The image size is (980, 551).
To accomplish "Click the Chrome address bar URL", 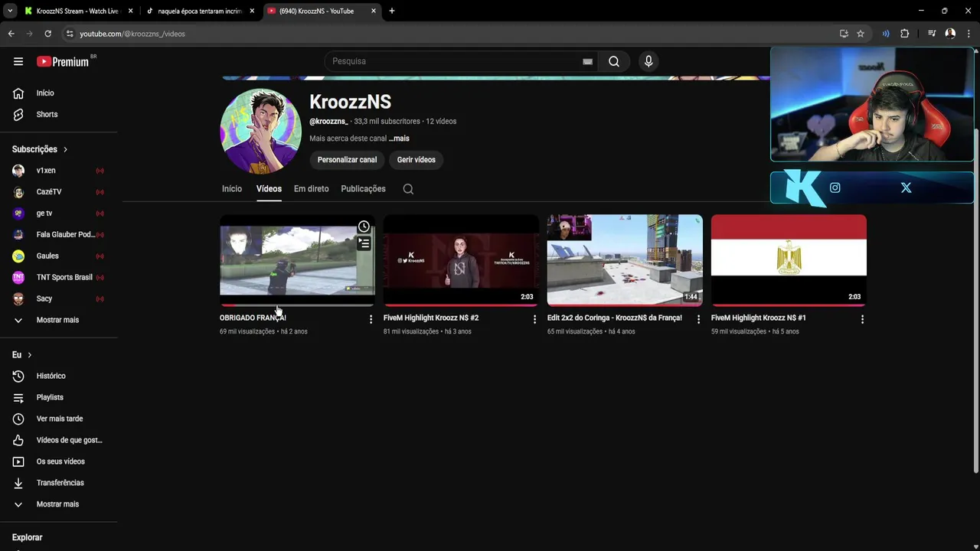I will tap(132, 34).
